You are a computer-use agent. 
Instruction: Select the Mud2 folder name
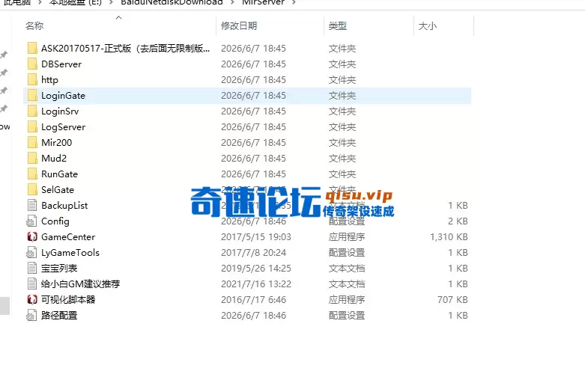54,159
